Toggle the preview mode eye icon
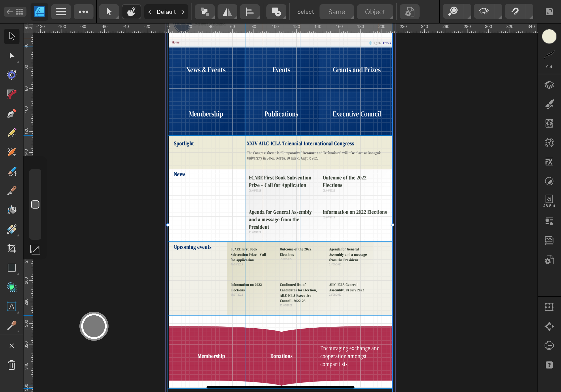The image size is (561, 392). (x=484, y=12)
